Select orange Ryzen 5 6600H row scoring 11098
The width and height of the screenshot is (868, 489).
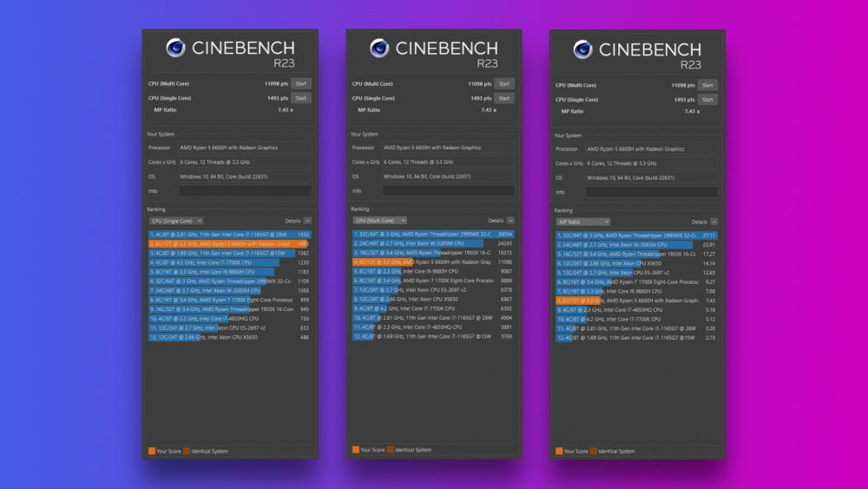tap(433, 262)
